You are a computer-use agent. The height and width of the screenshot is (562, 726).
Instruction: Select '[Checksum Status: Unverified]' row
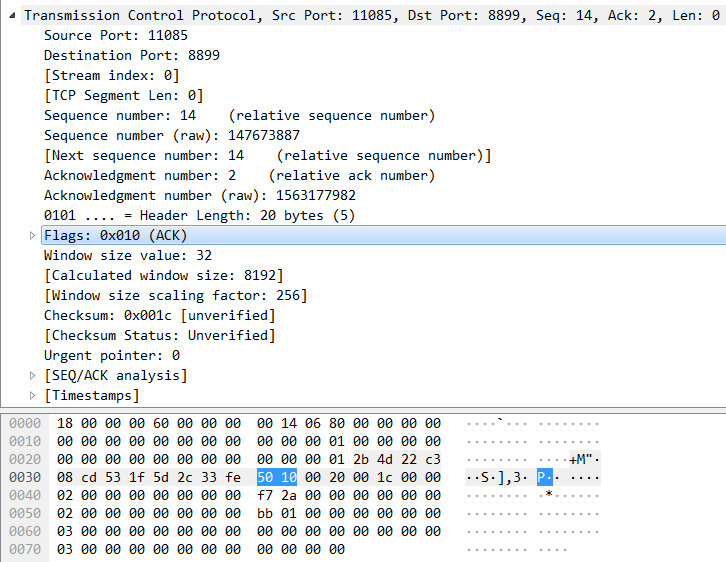click(x=160, y=335)
